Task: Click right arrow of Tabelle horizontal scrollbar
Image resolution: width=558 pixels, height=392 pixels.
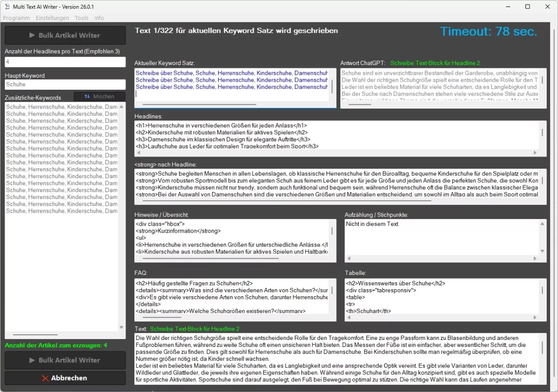Action: [x=535, y=318]
